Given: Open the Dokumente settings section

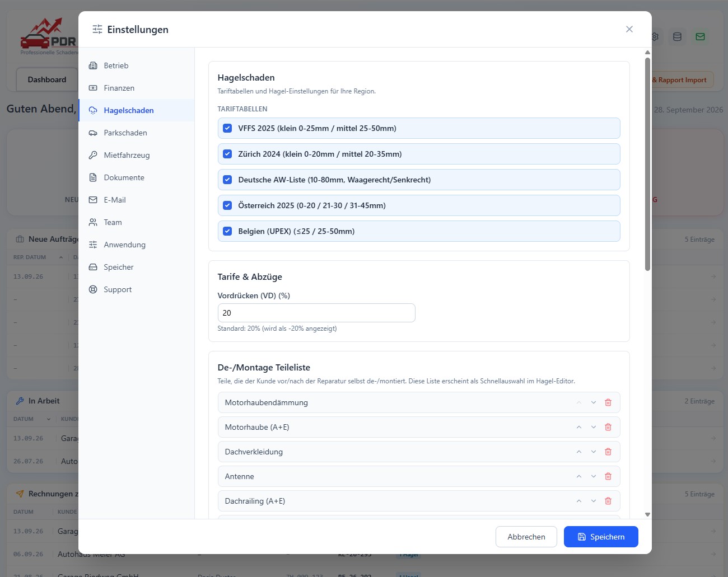Looking at the screenshot, I should (x=137, y=177).
